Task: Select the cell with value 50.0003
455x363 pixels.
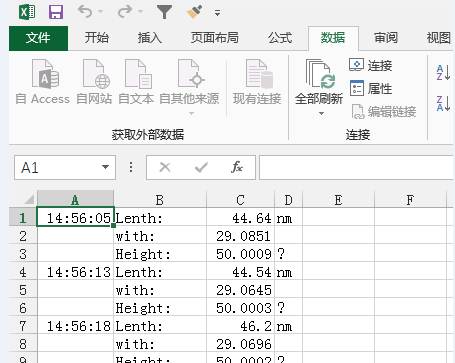Action: click(240, 308)
